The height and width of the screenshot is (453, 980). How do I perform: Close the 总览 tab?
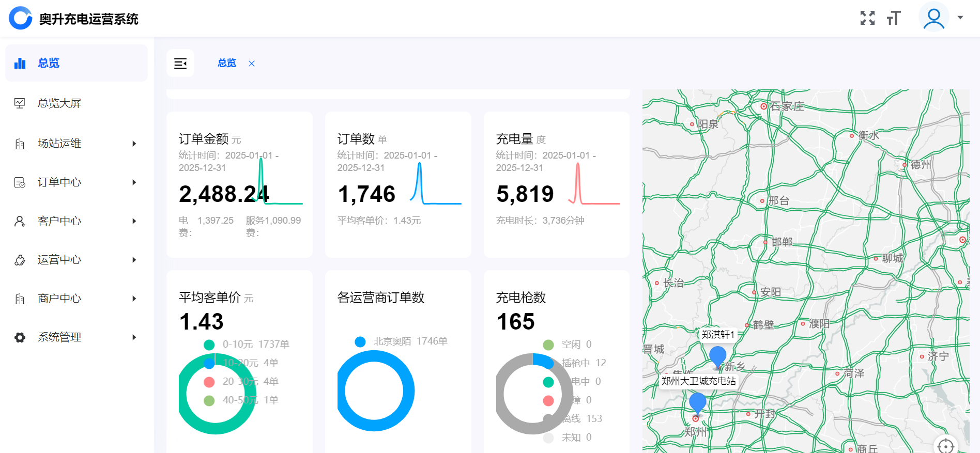pos(252,64)
